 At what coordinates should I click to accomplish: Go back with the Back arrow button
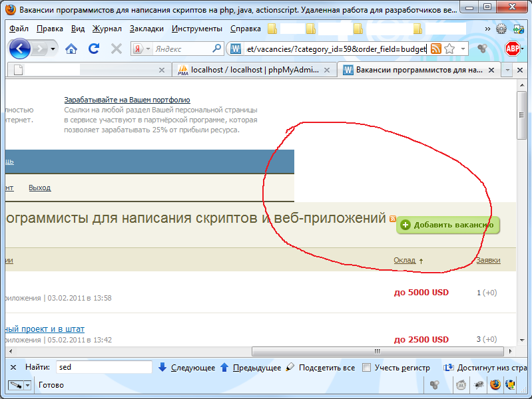20,49
